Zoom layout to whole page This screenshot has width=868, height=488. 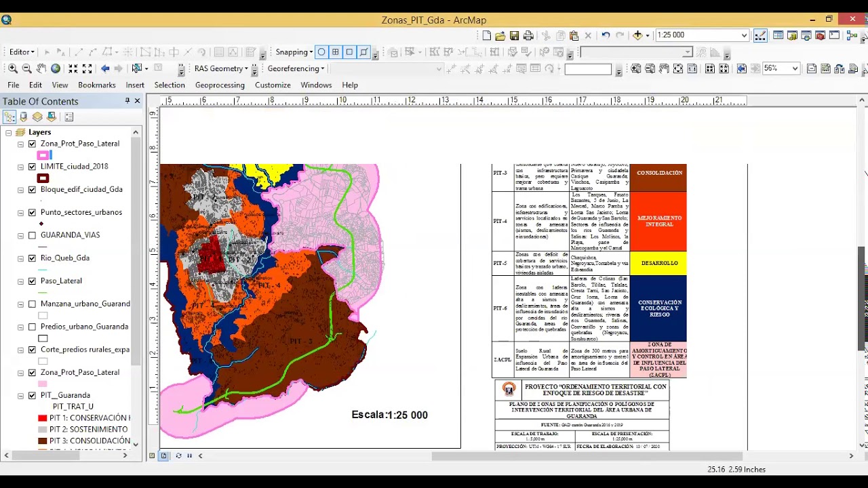678,68
